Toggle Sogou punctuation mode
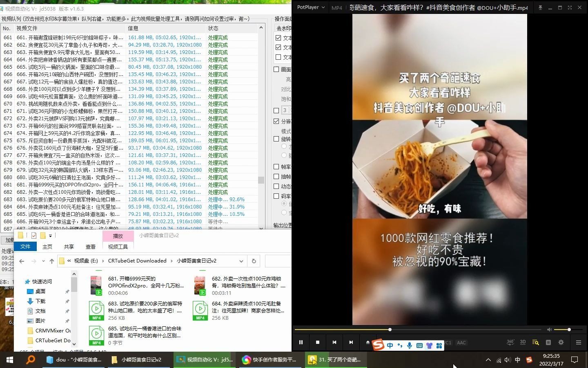This screenshot has height=368, width=588. [400, 346]
